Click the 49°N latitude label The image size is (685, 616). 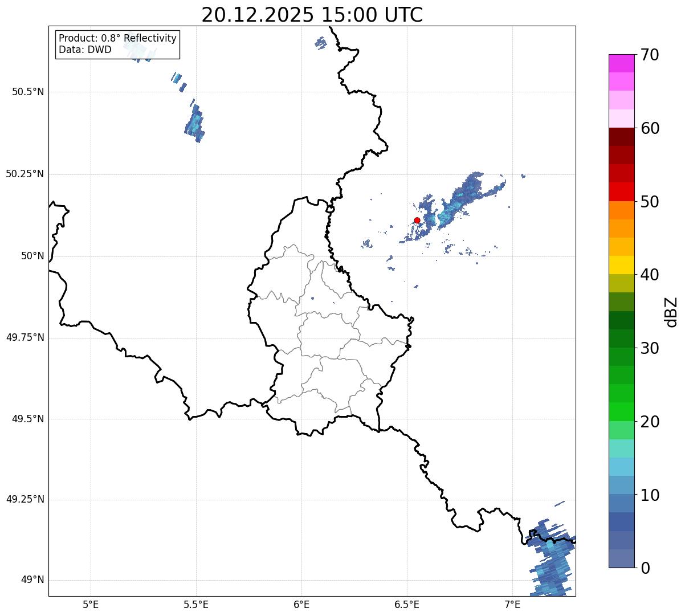[x=32, y=580]
